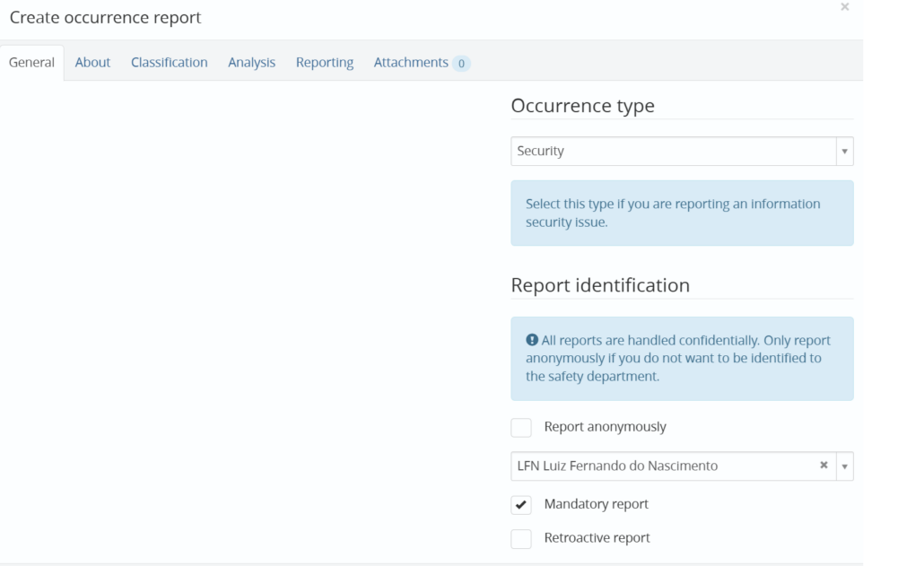924x566 pixels.
Task: Click the Retroactive report label text
Action: click(597, 538)
